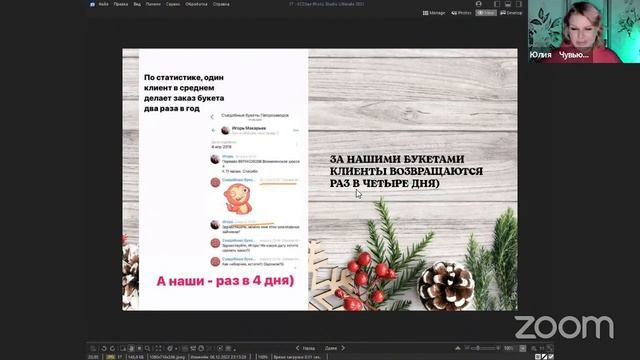The image size is (640, 360).
Task: Adjust the zoom slider handle
Action: pyautogui.click(x=478, y=348)
